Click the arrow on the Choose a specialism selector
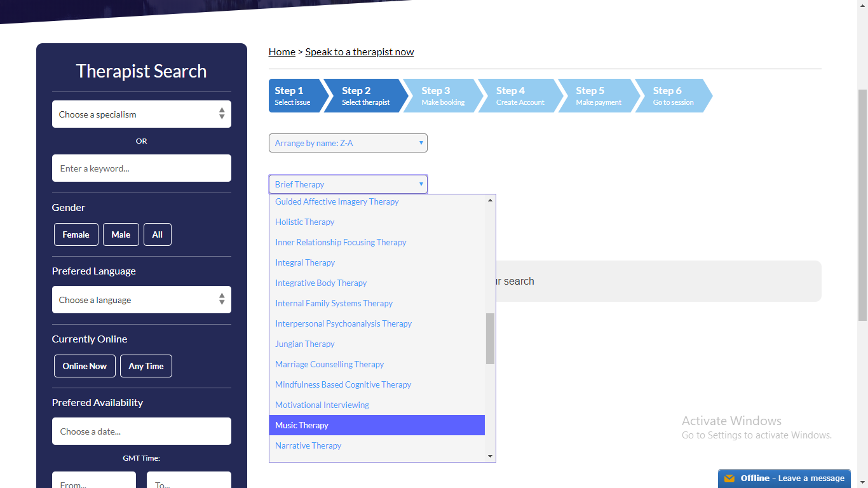The height and width of the screenshot is (488, 868). pyautogui.click(x=221, y=114)
